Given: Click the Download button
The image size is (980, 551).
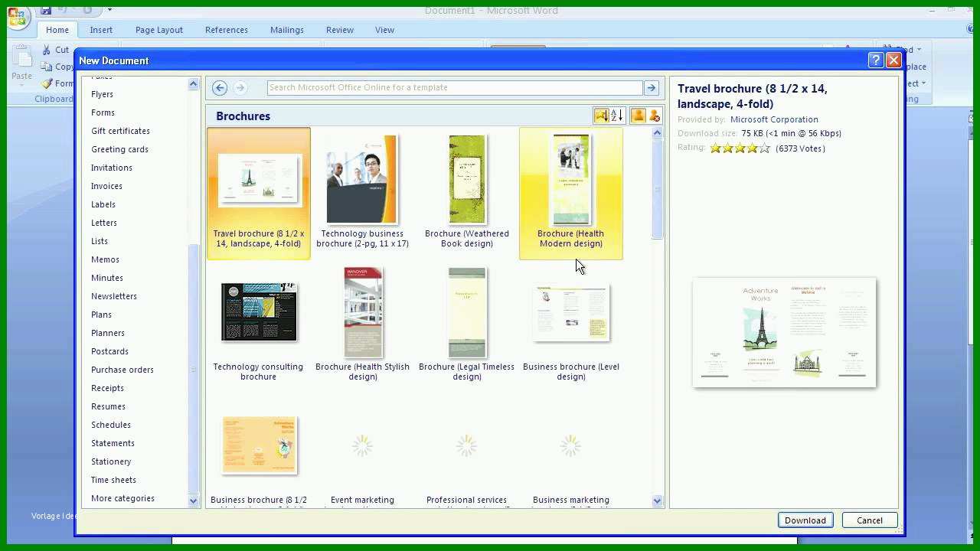Looking at the screenshot, I should [x=805, y=520].
